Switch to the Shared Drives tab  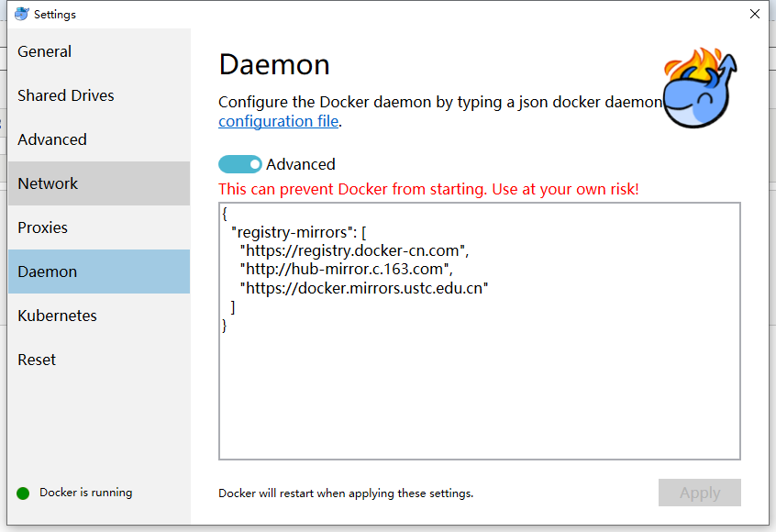(x=66, y=95)
